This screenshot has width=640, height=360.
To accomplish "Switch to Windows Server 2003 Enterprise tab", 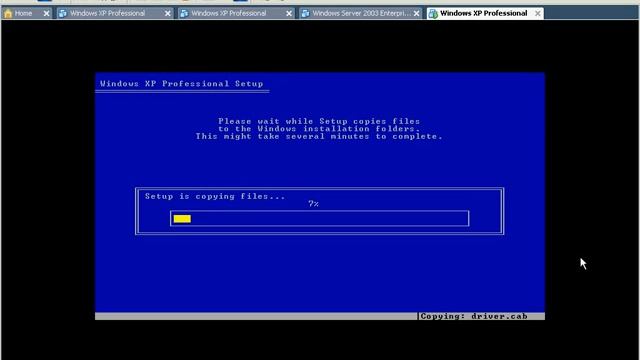I will (360, 13).
